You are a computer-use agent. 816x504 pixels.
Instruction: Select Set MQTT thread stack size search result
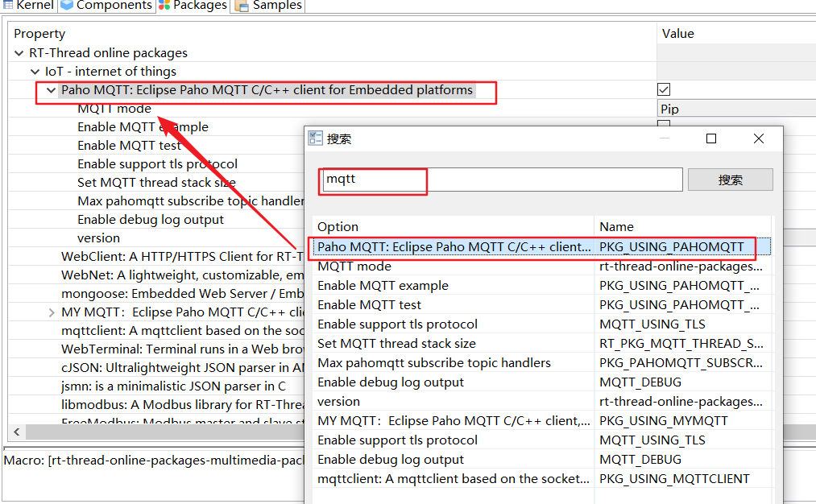coord(396,344)
